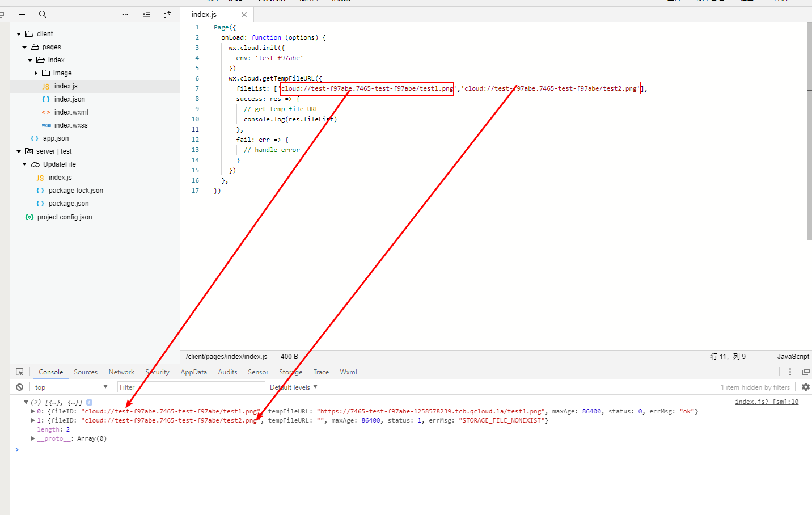Screen dimensions: 812x515
Task: Open the top execution context dropdown
Action: 71,387
